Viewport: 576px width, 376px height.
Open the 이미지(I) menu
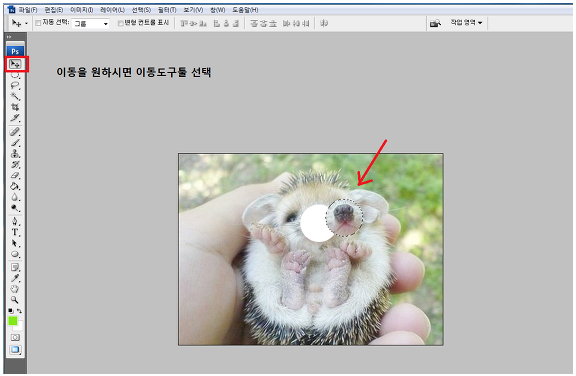[82, 10]
